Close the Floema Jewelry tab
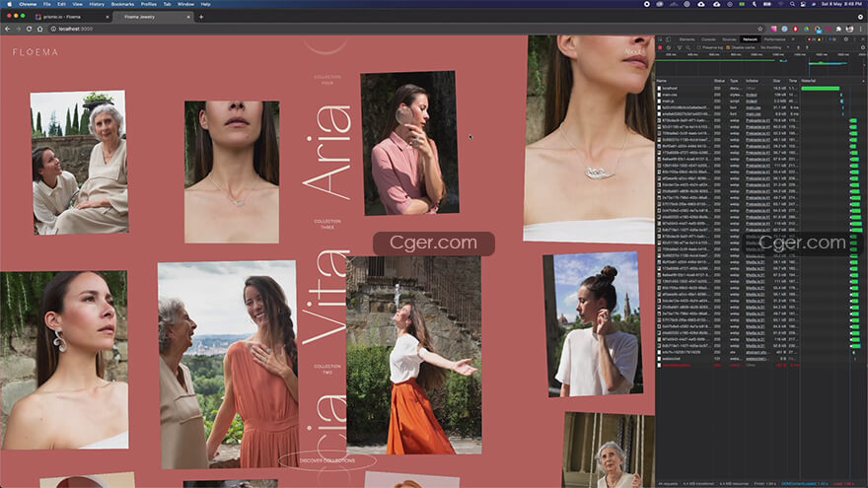This screenshot has height=488, width=868. click(188, 17)
